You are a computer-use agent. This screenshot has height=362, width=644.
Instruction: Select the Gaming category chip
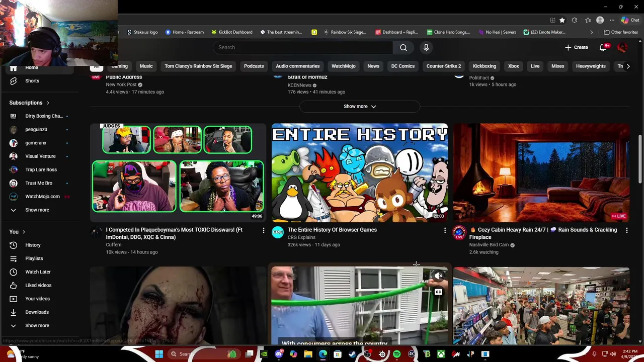pyautogui.click(x=120, y=66)
